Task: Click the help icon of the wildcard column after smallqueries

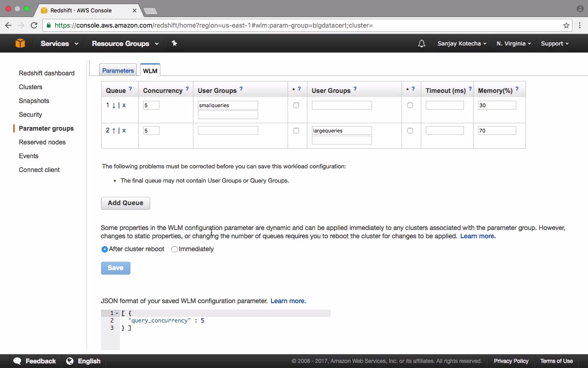Action: 299,89
